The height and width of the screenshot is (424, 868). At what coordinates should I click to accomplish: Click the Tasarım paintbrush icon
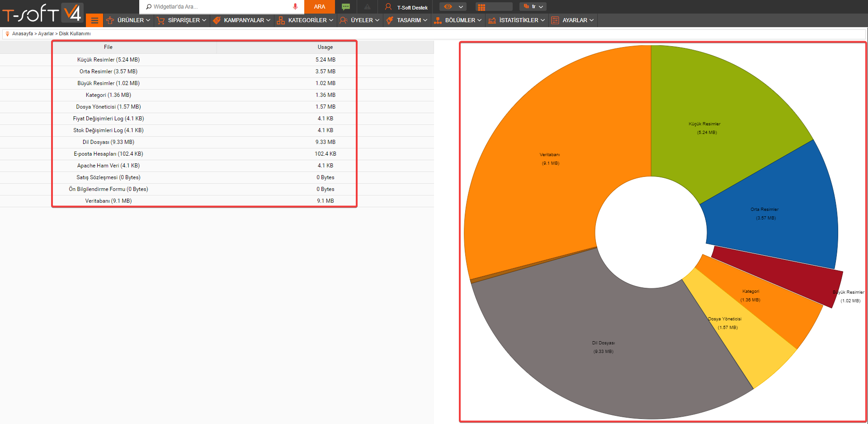(390, 20)
